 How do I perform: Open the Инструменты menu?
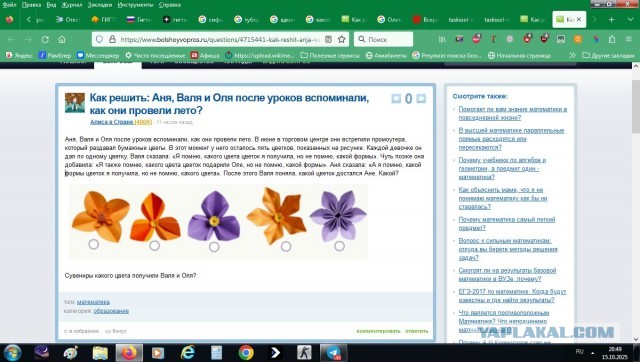coord(136,5)
